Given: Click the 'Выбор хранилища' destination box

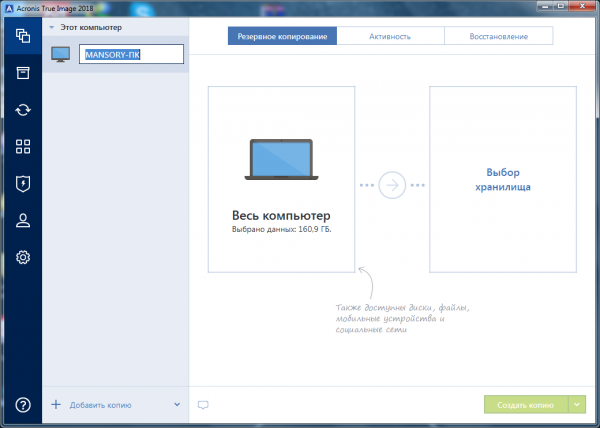Looking at the screenshot, I should (x=502, y=179).
